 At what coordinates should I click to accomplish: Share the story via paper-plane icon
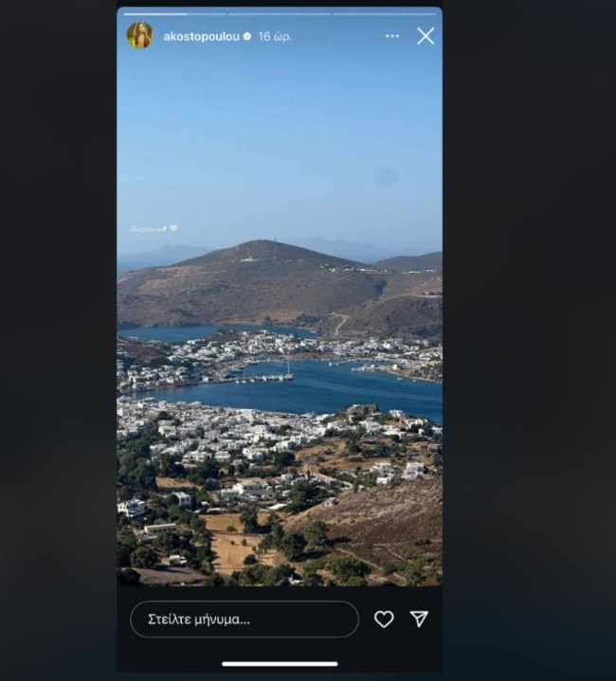click(x=419, y=618)
